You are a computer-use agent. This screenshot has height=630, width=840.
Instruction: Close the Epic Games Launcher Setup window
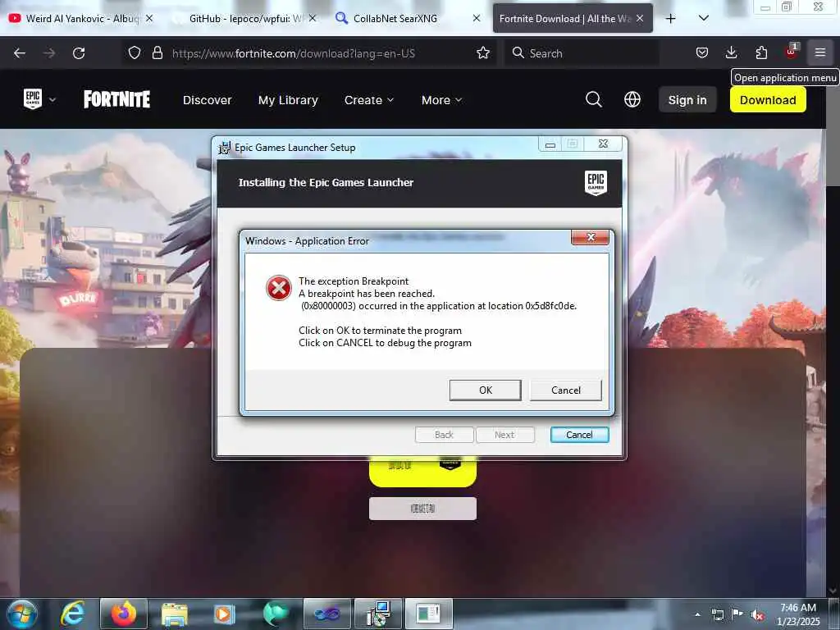603,144
